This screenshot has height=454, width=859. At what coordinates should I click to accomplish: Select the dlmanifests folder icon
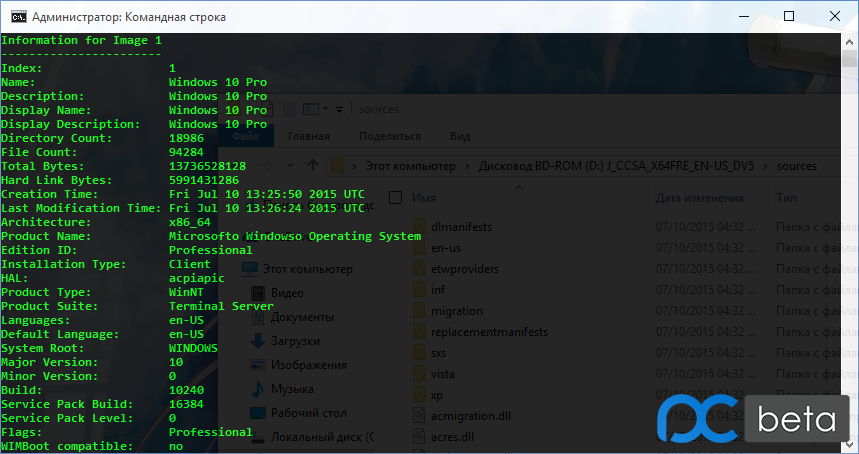420,227
